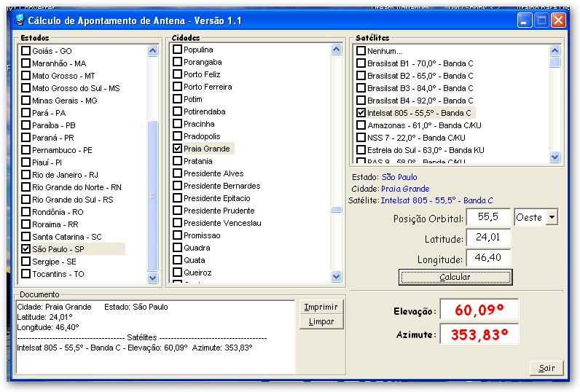Click the Satélites list up arrow

coord(554,51)
